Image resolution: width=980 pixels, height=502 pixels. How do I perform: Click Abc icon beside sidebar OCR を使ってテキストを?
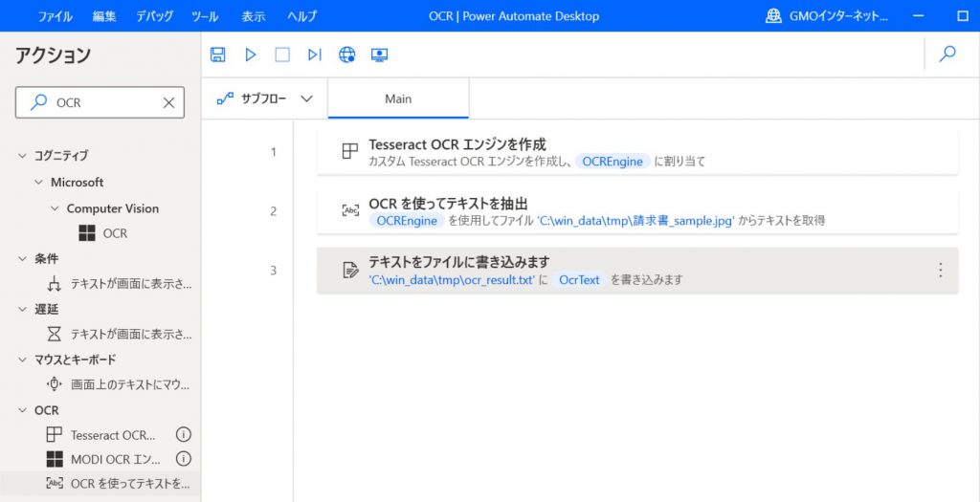tap(55, 483)
